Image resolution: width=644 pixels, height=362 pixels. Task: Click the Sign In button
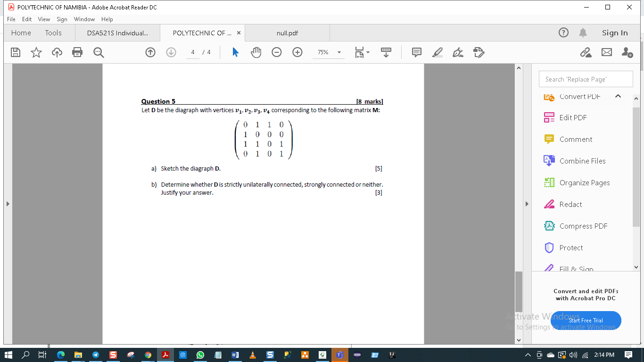615,33
